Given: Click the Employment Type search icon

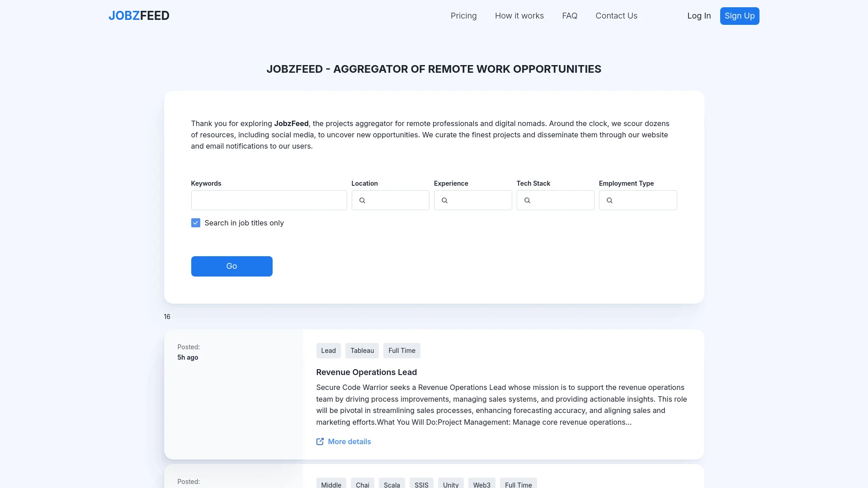Looking at the screenshot, I should coord(609,200).
